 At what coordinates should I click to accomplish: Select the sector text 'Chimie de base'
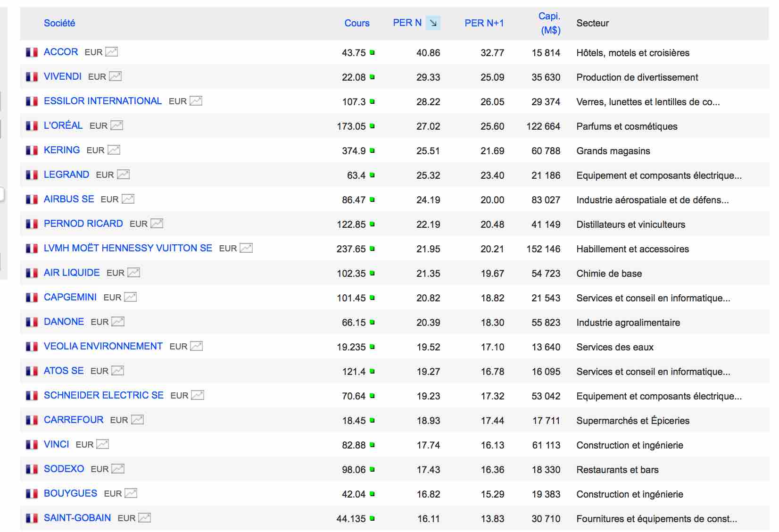coord(609,274)
